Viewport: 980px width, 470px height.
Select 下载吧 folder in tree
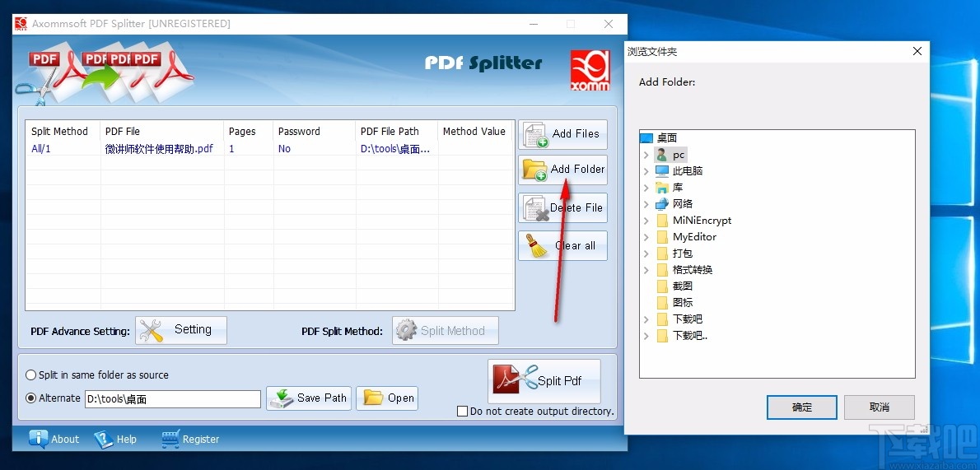click(x=688, y=319)
